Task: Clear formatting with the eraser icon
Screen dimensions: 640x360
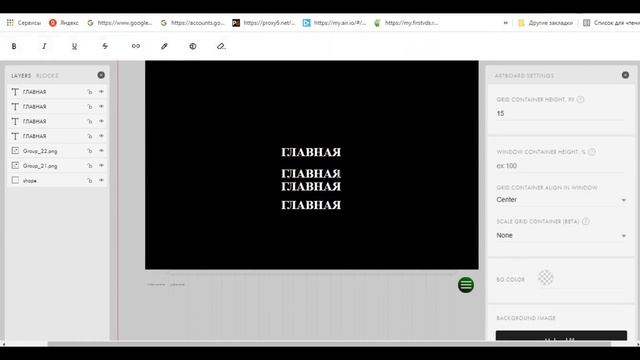Action: coord(221,46)
